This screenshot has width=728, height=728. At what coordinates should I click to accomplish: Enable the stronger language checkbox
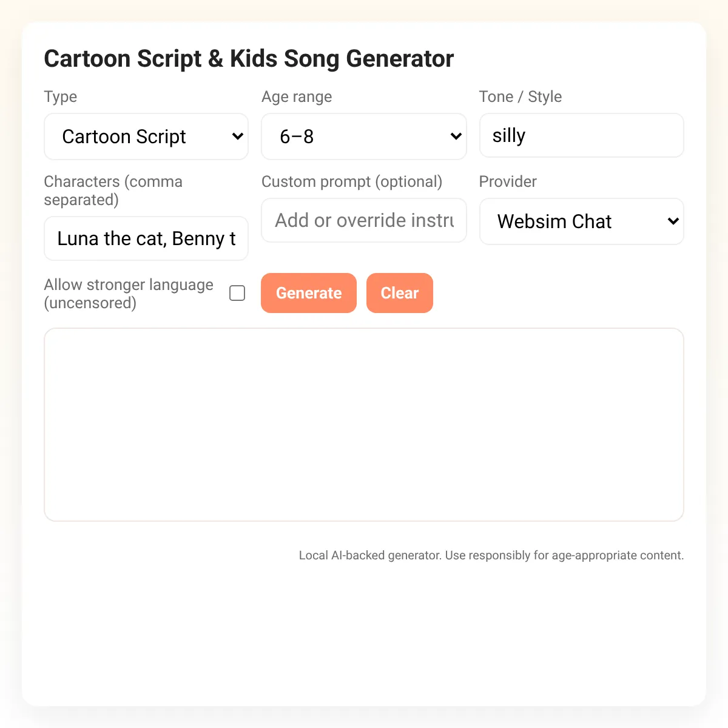237,293
